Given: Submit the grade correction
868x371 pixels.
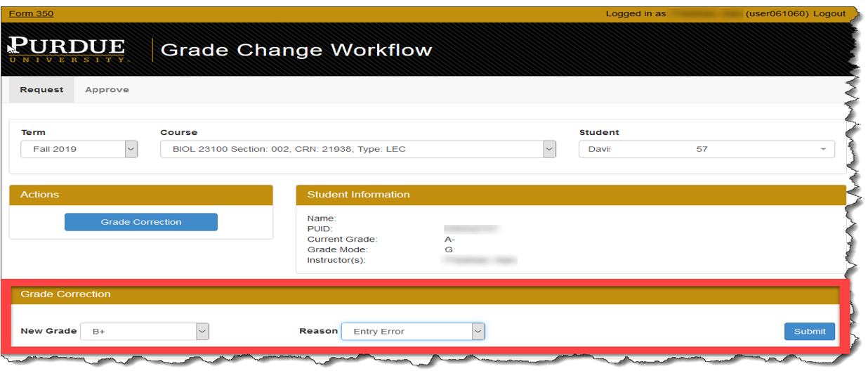Looking at the screenshot, I should (x=809, y=331).
